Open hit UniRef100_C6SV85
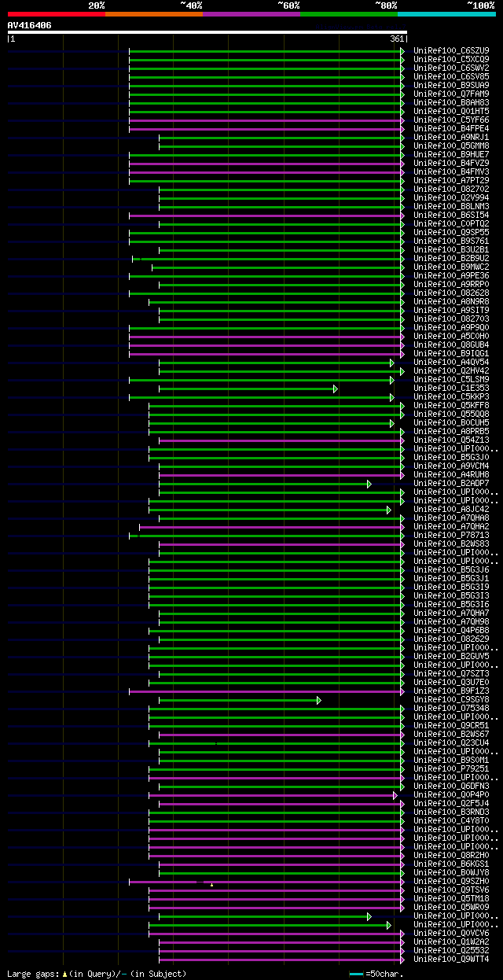 point(451,77)
